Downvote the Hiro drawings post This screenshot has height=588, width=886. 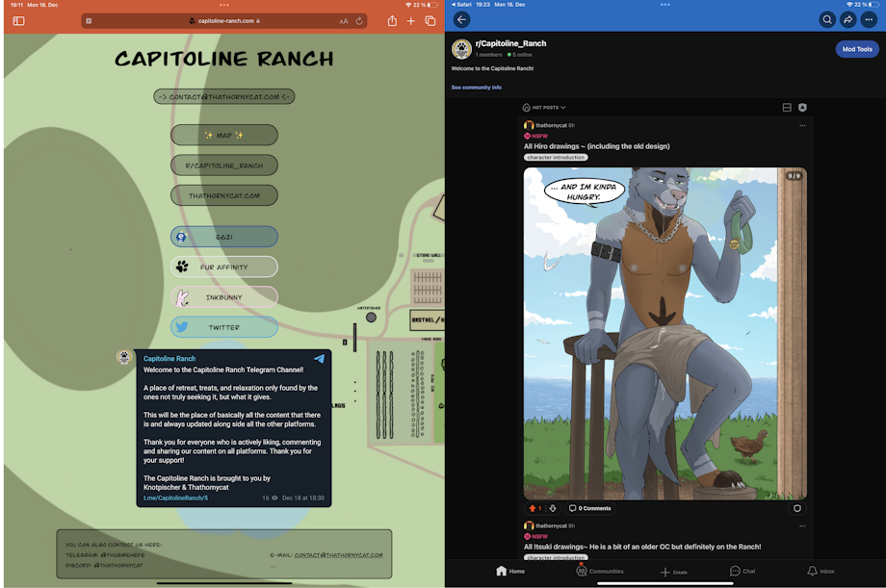click(x=553, y=508)
